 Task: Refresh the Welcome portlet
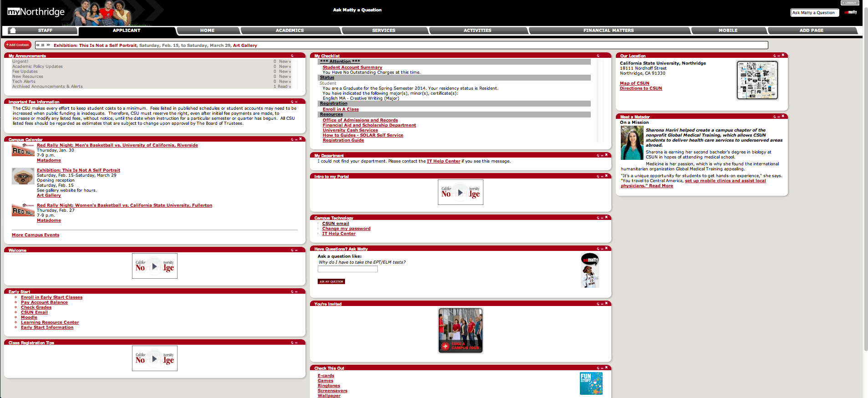point(292,250)
